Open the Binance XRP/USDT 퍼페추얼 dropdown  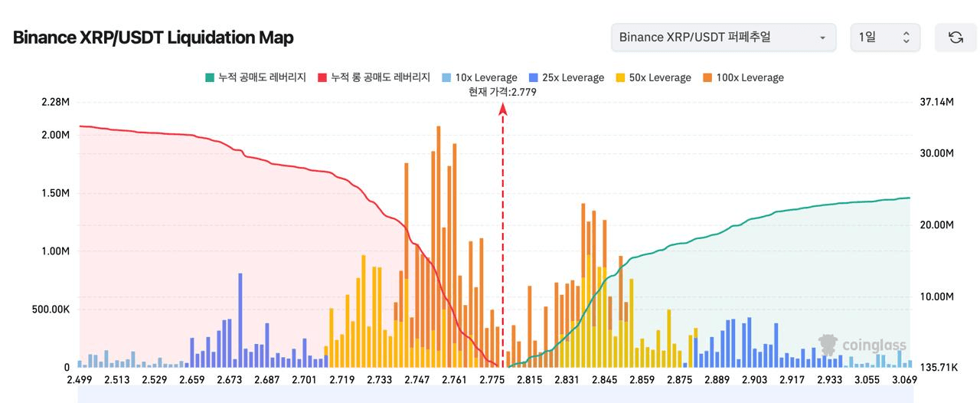click(x=724, y=38)
